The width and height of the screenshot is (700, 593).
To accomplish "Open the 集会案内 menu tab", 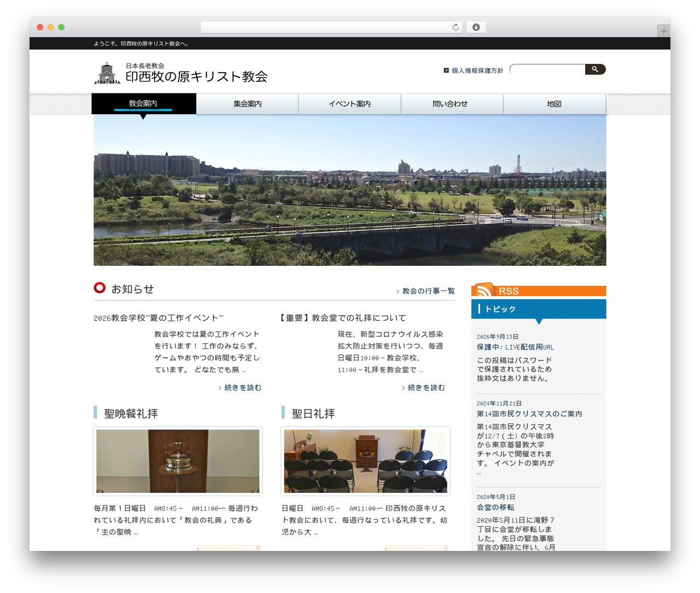I will point(248,104).
